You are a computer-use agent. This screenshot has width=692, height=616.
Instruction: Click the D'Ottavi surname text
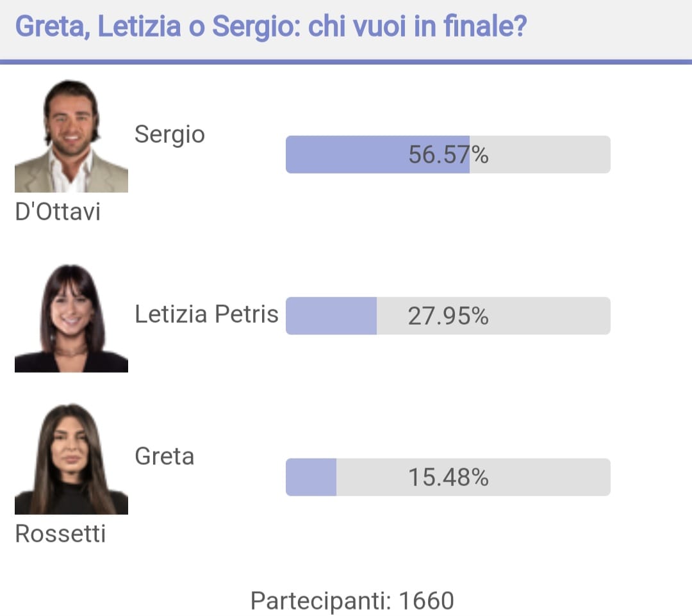(x=58, y=212)
